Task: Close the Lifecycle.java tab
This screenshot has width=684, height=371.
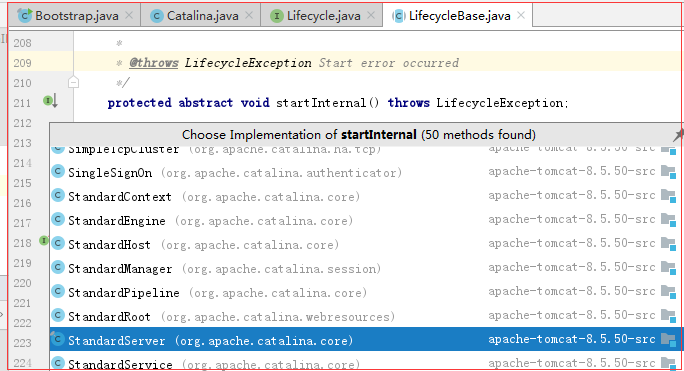Action: 371,15
